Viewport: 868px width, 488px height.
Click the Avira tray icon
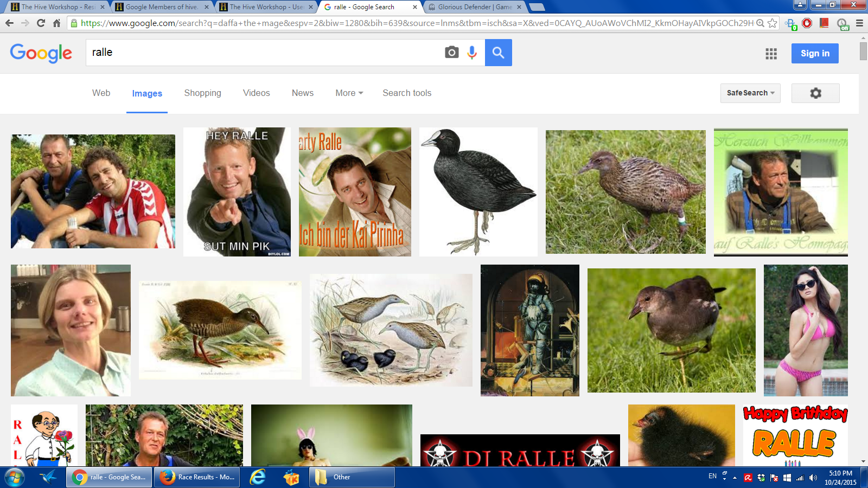click(748, 478)
